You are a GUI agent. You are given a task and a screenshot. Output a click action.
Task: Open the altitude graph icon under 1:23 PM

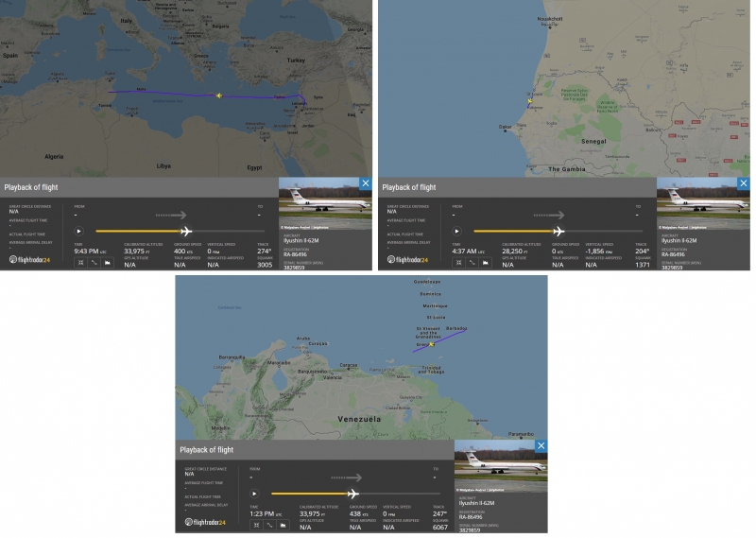click(282, 525)
